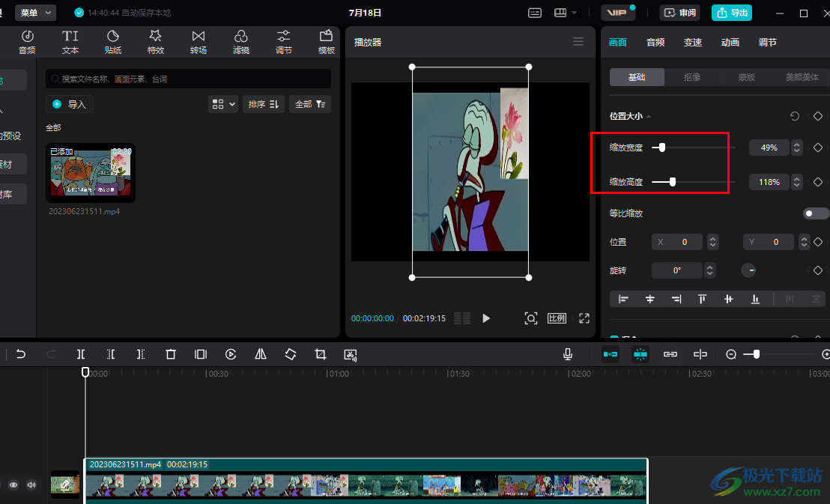Click the reverse playback icon in timeline toolbar

pos(231,354)
